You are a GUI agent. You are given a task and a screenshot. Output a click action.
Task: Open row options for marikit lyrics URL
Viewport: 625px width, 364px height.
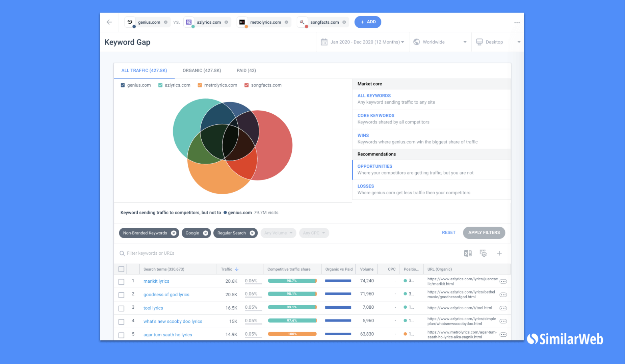click(503, 281)
